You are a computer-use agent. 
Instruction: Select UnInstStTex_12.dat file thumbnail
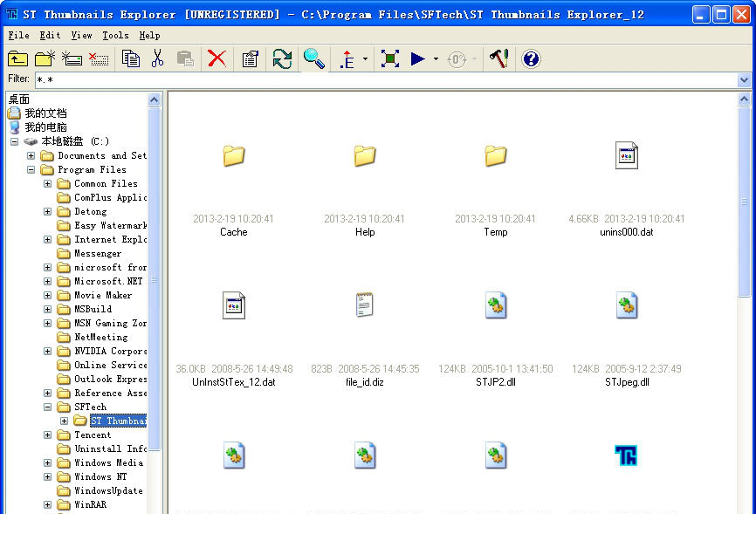click(x=234, y=305)
